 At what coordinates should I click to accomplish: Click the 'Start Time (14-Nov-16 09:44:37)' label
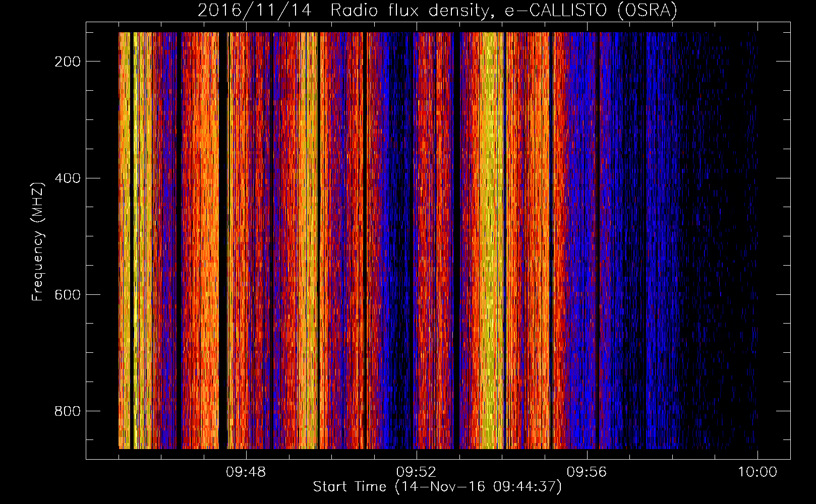pyautogui.click(x=437, y=487)
